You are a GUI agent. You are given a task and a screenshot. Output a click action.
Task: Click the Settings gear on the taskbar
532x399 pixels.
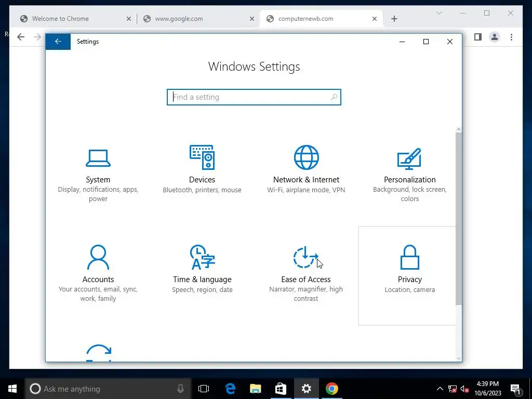click(x=306, y=389)
